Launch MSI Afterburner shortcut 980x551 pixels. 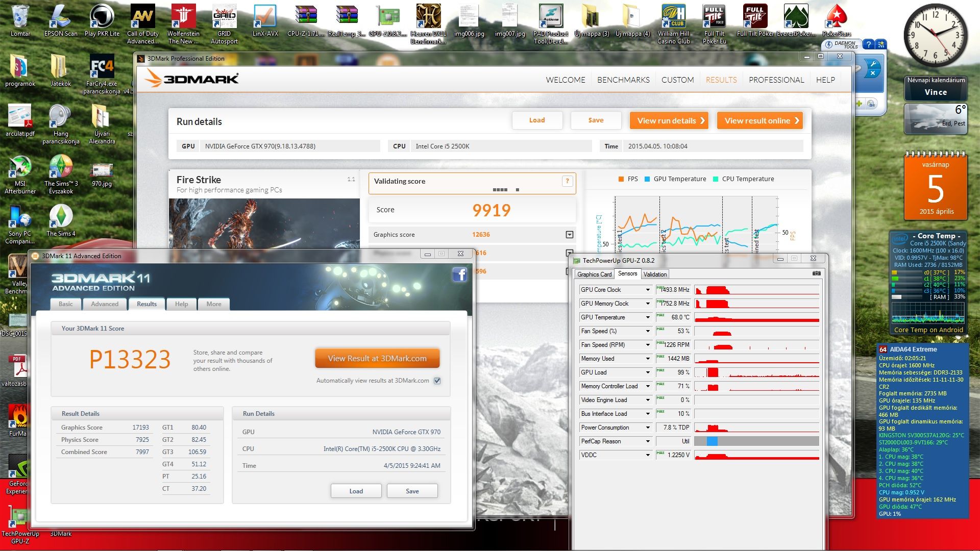click(x=20, y=175)
